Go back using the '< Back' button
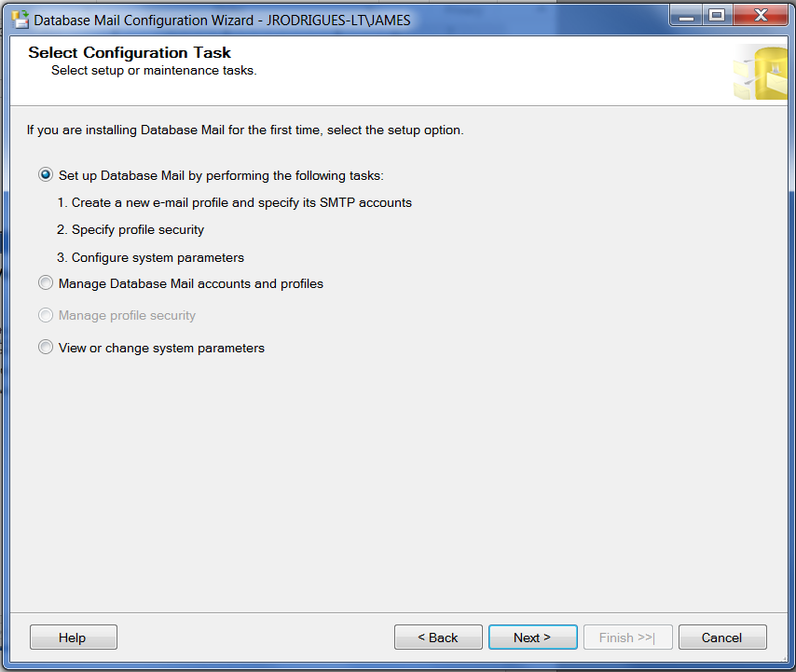796x672 pixels. [x=438, y=638]
